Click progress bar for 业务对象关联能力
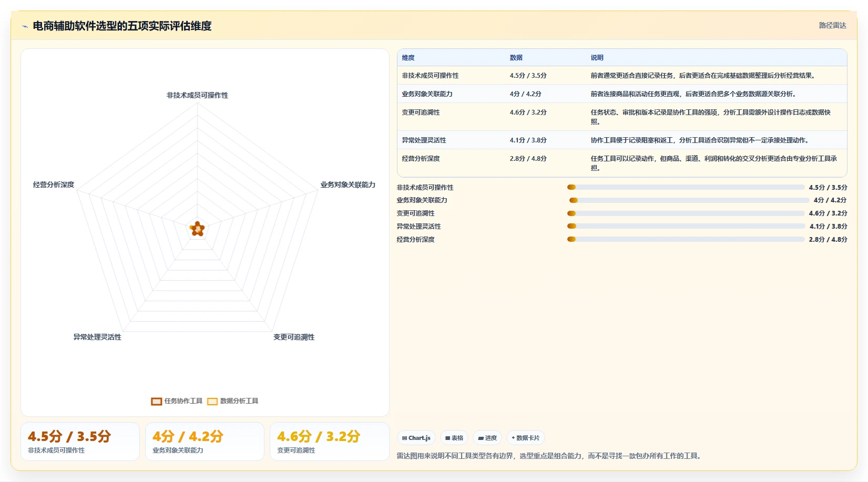868x482 pixels. (689, 200)
